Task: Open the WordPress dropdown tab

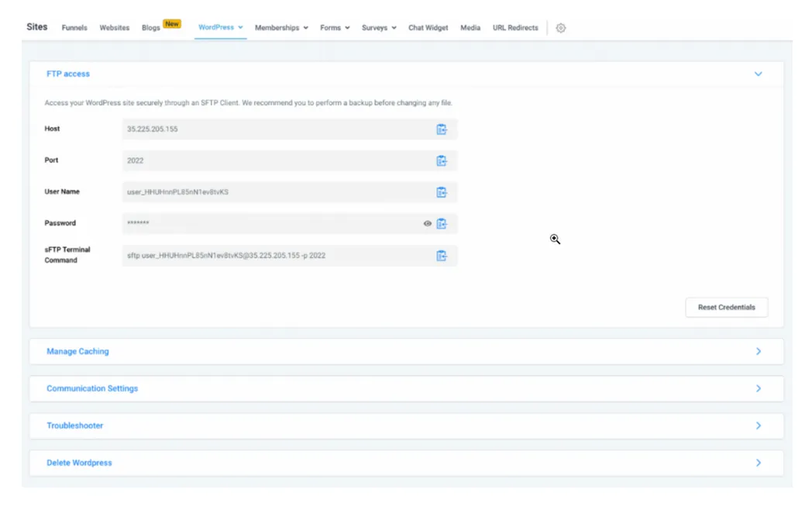Action: [x=221, y=27]
